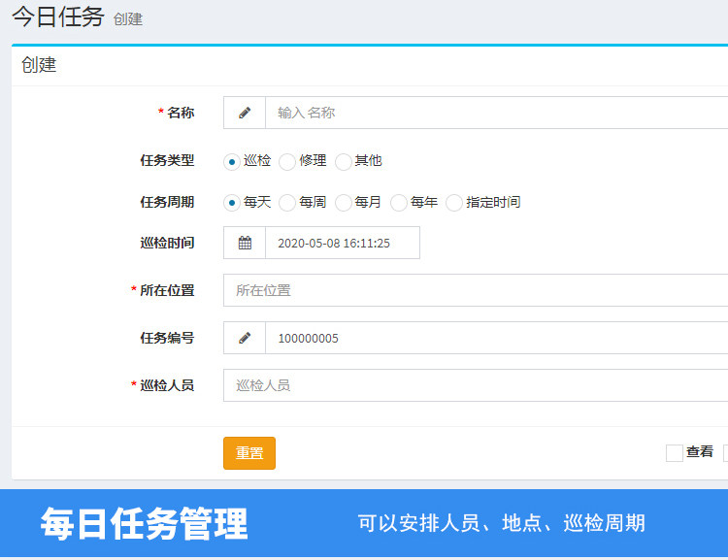Select the 巡检 task type radio

point(232,162)
